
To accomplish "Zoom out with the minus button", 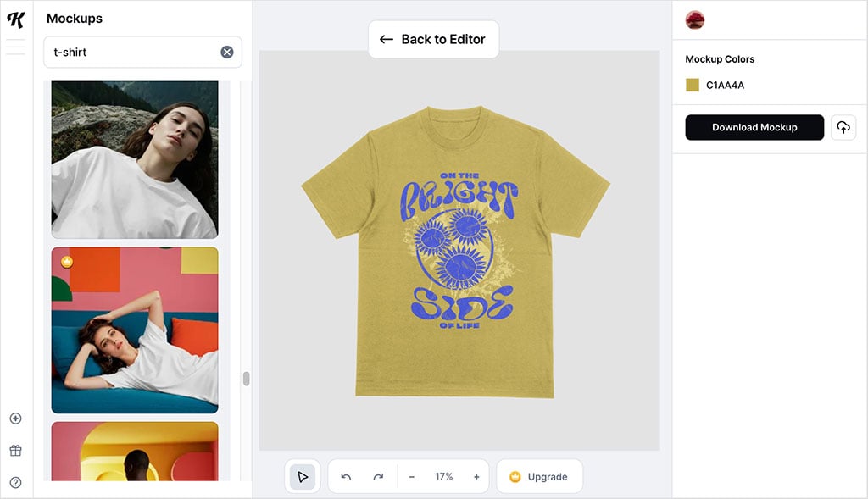I will (x=412, y=477).
